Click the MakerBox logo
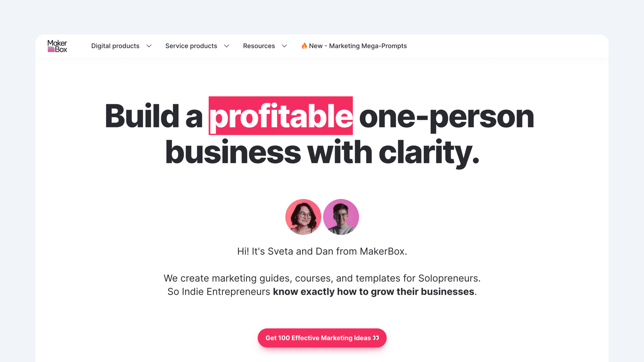This screenshot has width=644, height=362. (x=57, y=46)
